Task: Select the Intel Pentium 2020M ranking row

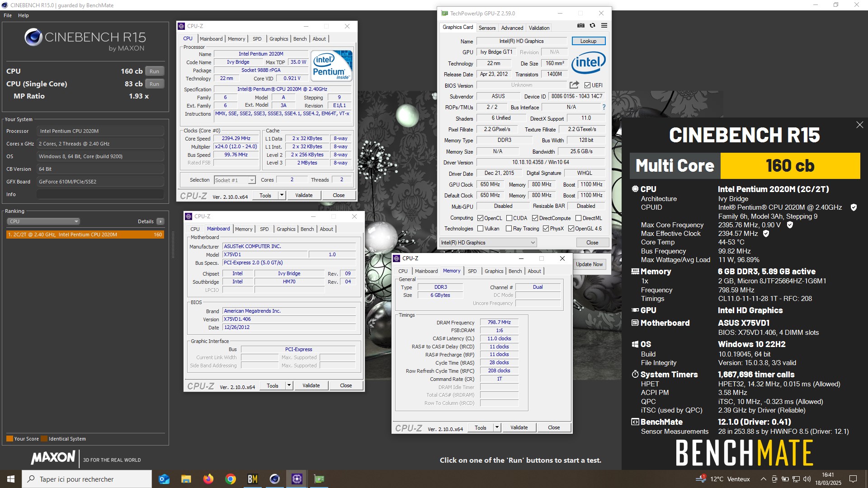Action: pos(85,235)
